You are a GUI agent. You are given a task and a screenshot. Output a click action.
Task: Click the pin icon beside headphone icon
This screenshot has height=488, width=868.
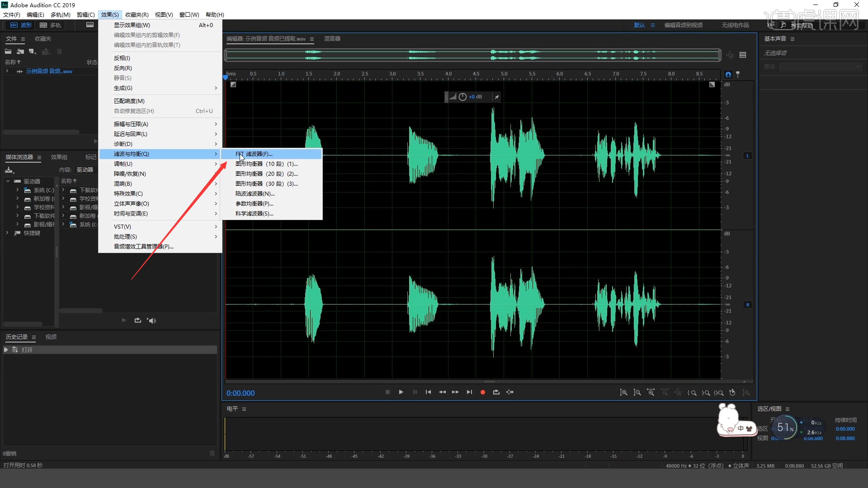pyautogui.click(x=738, y=74)
